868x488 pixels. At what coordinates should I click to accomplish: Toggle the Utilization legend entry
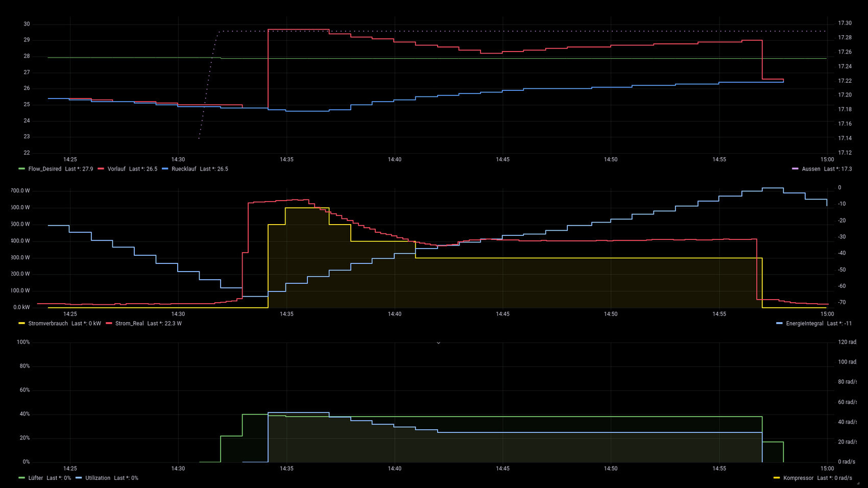[x=98, y=478]
